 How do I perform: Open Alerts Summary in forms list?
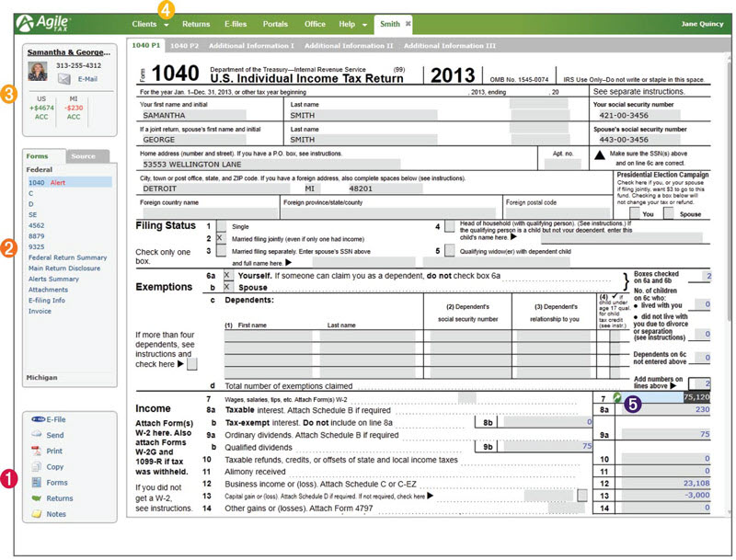53,279
